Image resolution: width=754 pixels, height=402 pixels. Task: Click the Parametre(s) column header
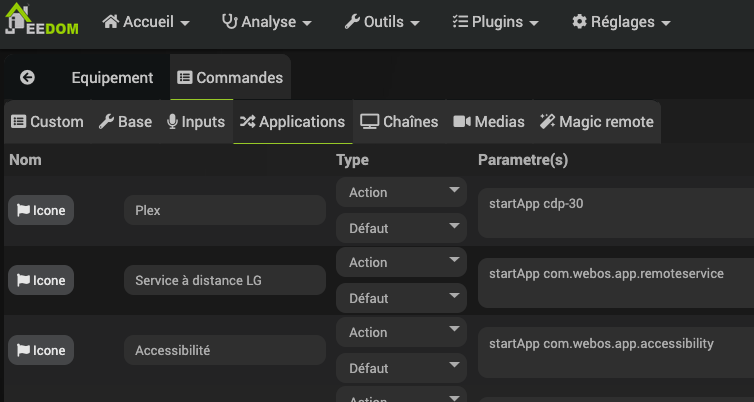click(523, 160)
